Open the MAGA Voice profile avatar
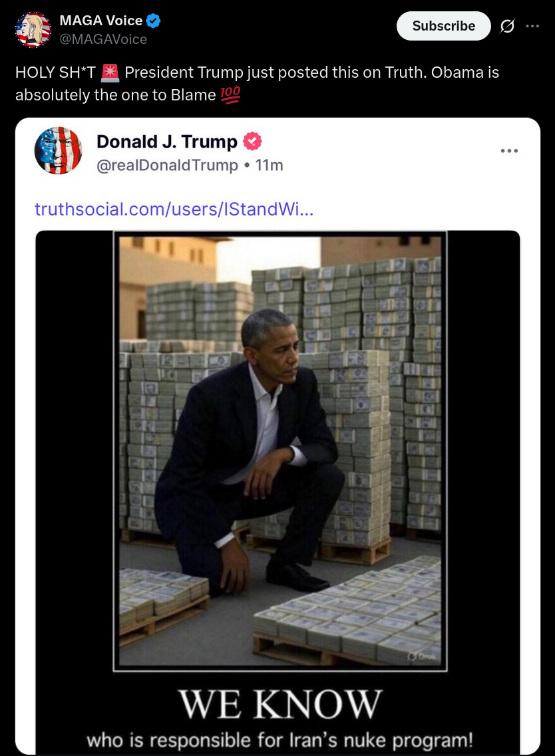The height and width of the screenshot is (756, 555). pyautogui.click(x=33, y=30)
